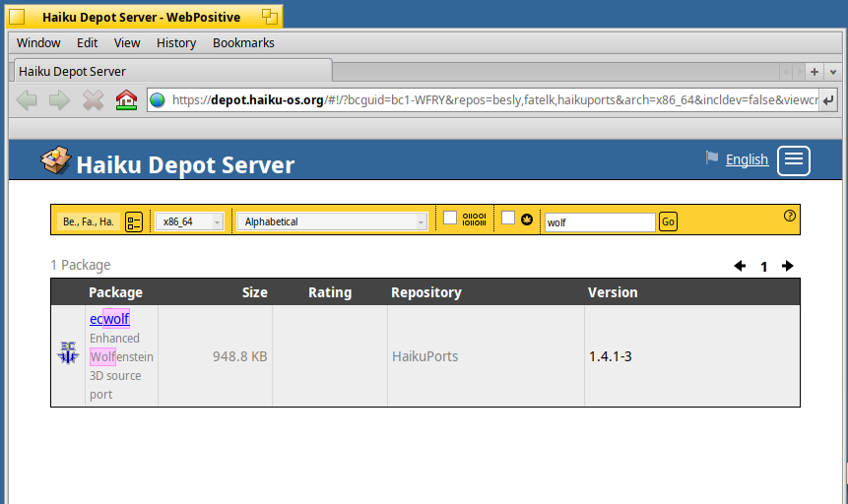Click the window close box in title tab
Viewport: 848px width, 504px height.
coord(17,17)
